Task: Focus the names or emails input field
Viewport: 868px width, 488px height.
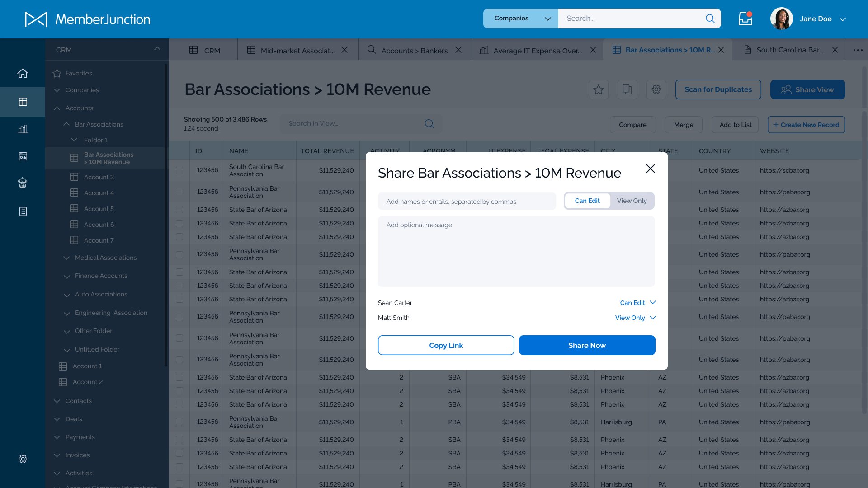Action: (x=467, y=201)
